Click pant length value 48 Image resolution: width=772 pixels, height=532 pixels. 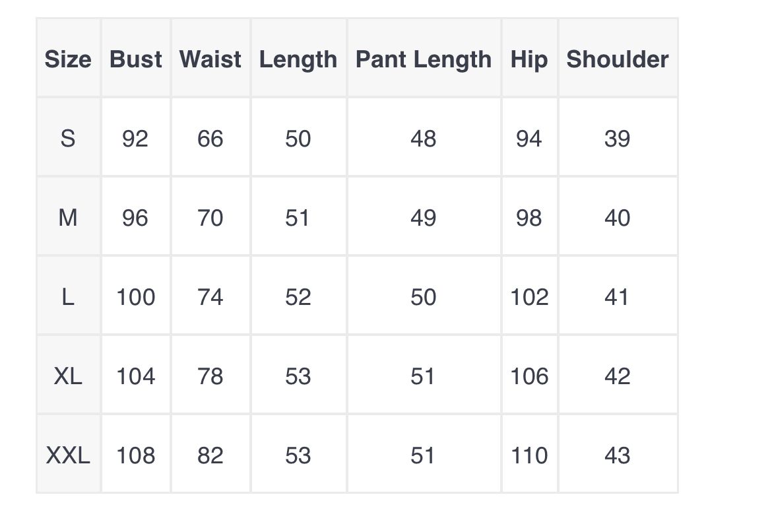(x=424, y=139)
